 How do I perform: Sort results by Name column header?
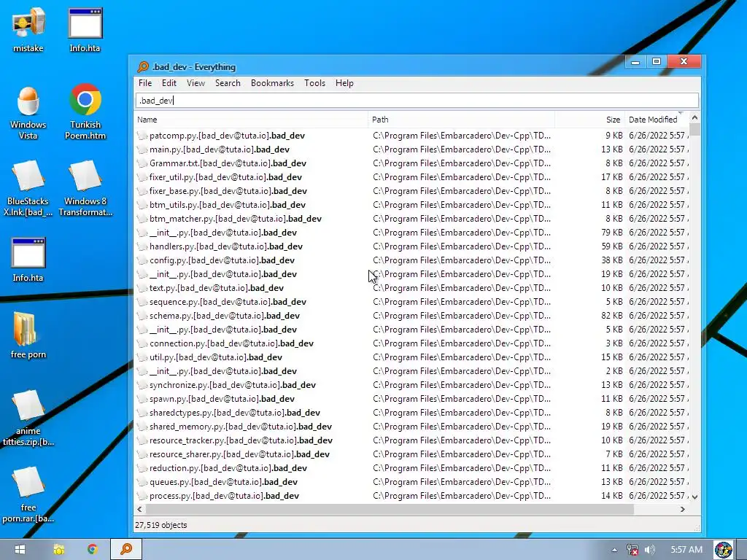[251, 120]
